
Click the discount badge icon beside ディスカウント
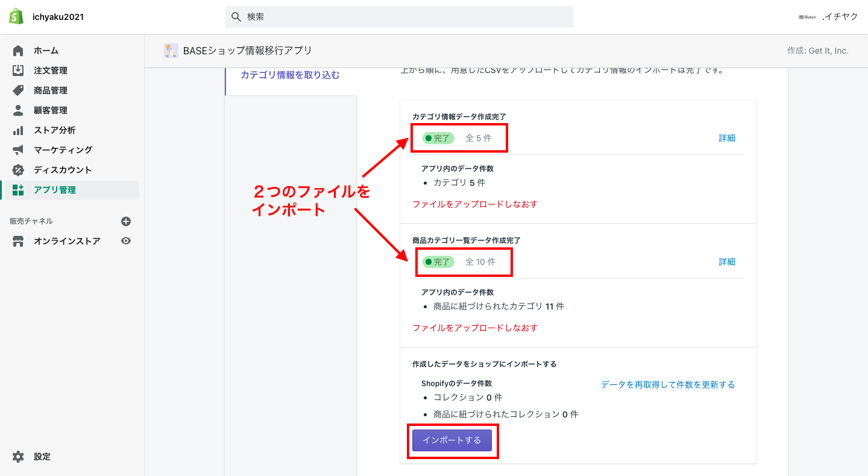(x=18, y=170)
